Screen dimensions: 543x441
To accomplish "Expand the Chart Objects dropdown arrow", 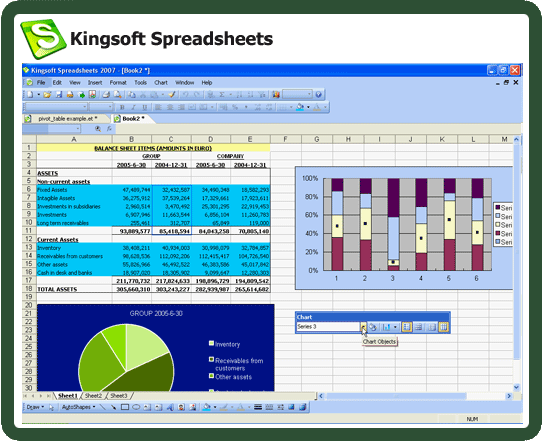I will click(x=363, y=326).
